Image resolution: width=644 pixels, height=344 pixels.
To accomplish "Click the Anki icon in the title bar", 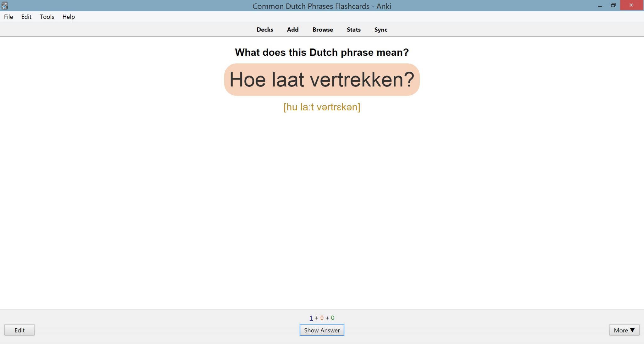I will (4, 5).
